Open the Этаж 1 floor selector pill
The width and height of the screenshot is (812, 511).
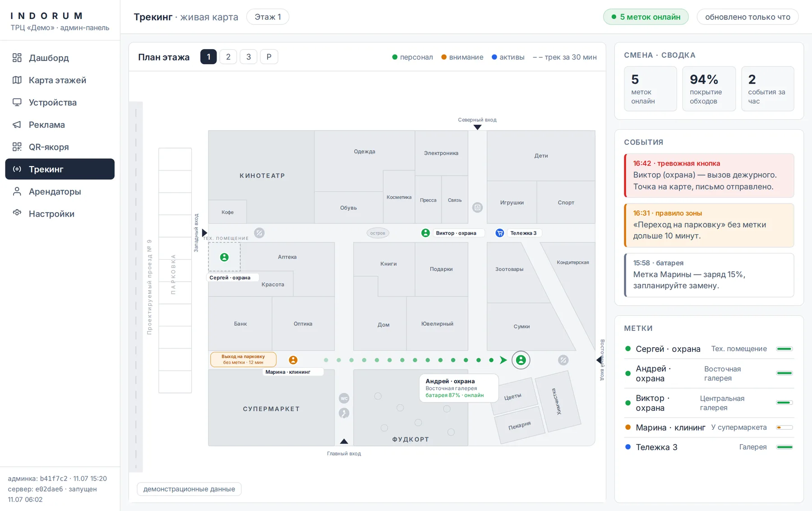[x=268, y=17]
